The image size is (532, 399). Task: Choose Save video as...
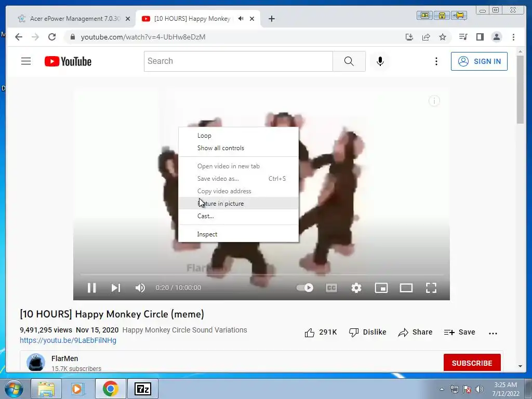click(238, 179)
